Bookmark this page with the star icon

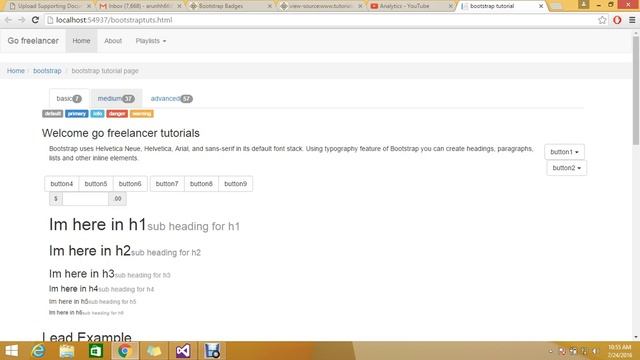click(602, 20)
